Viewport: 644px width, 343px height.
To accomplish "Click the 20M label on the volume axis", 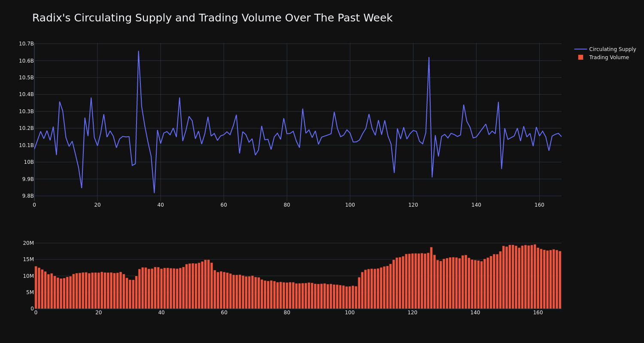I will tap(28, 243).
